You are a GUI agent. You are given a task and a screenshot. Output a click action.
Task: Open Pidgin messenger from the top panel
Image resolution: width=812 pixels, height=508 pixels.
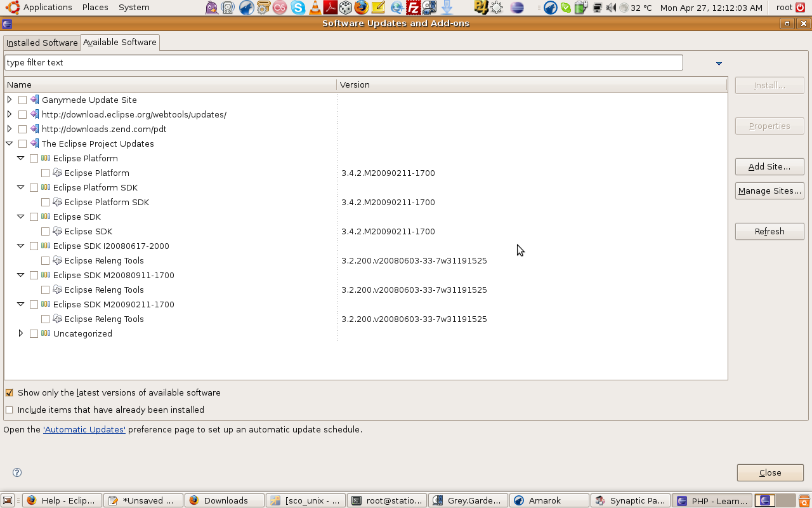point(212,8)
